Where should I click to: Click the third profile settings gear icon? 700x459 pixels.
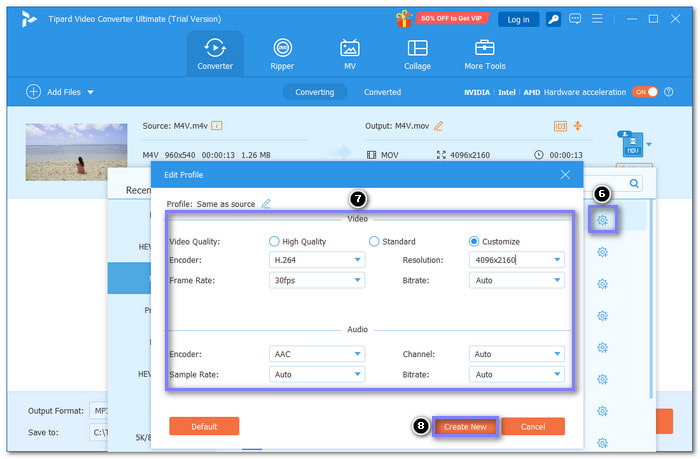[x=603, y=284]
